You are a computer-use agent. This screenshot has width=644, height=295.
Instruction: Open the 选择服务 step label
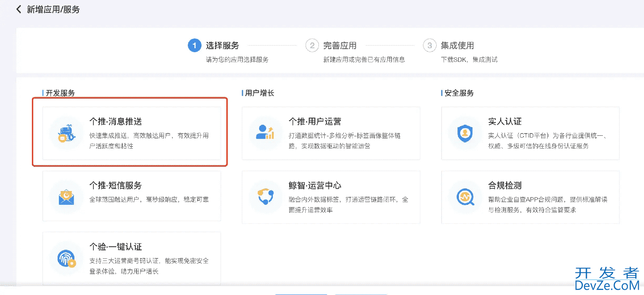tap(222, 45)
